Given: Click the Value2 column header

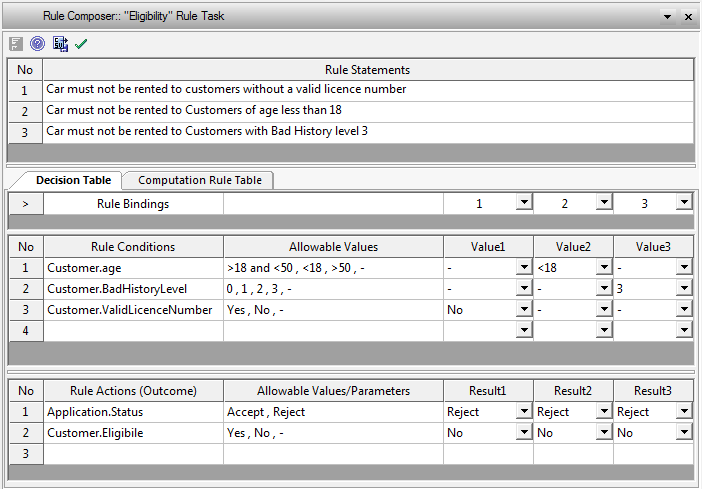Looking at the screenshot, I should click(574, 247).
